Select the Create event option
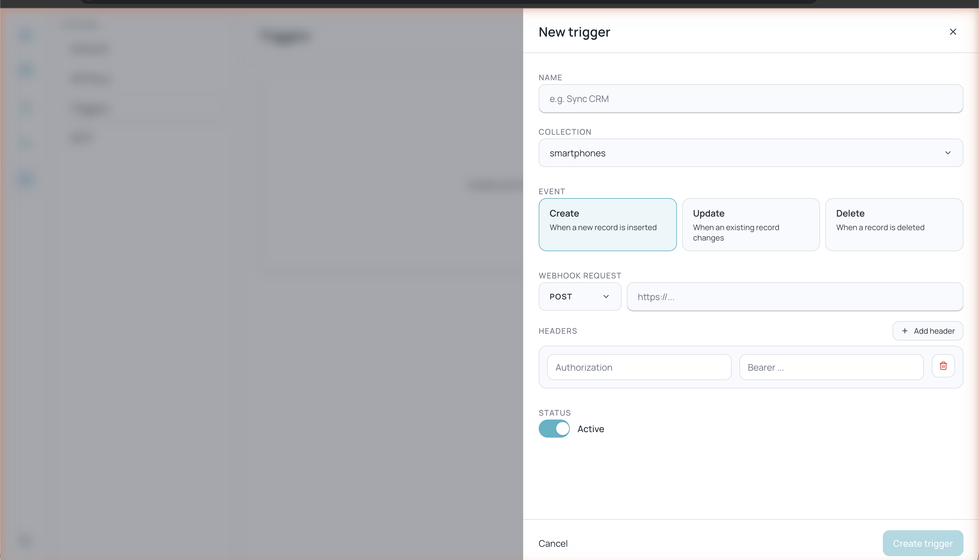The height and width of the screenshot is (560, 979). (607, 225)
